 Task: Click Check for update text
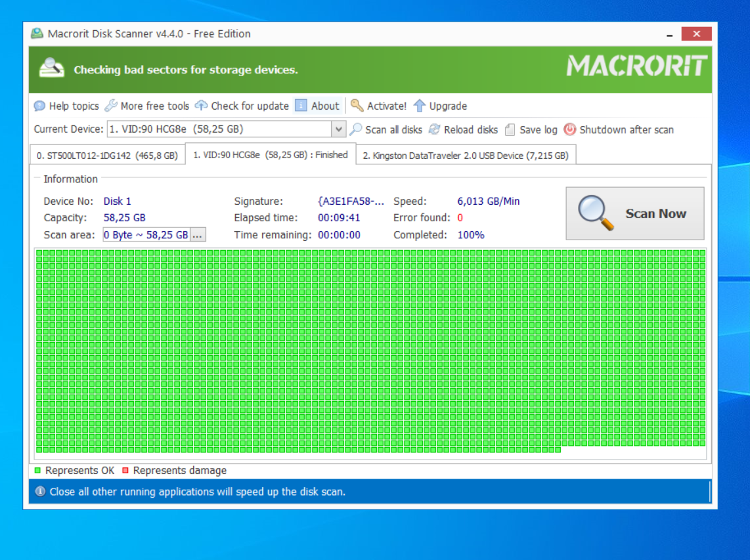click(x=250, y=106)
